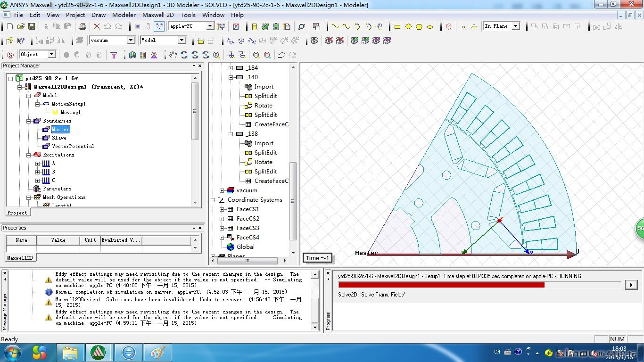Click the Value column header in Properties
The image size is (644, 362).
pos(58,240)
